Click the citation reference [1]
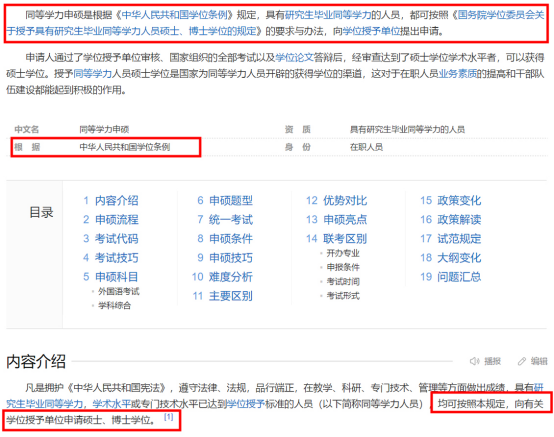 (169, 417)
